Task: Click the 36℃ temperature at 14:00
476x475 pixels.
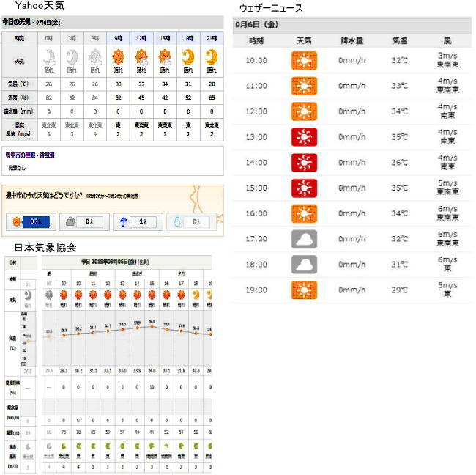Action: pyautogui.click(x=400, y=163)
